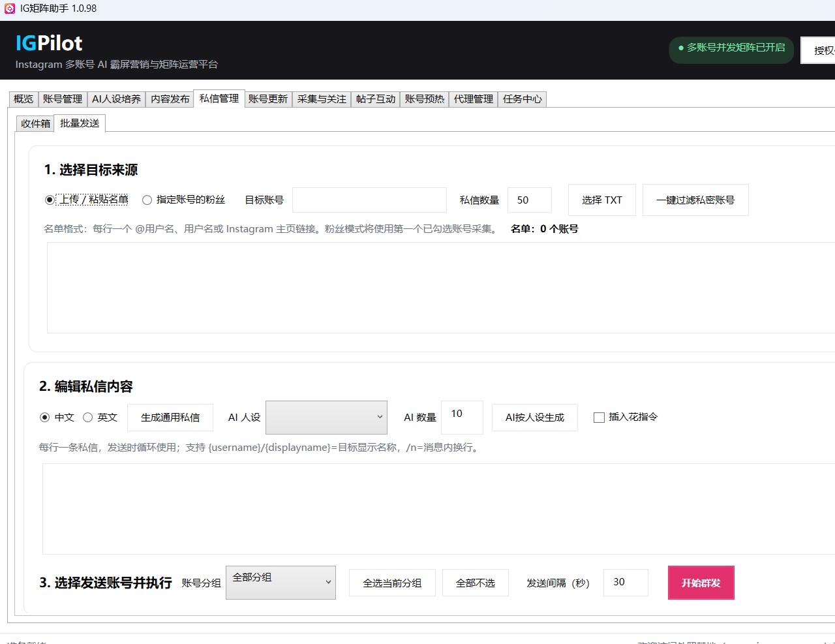Screen dimensions: 835x644
Task: Click the AI 数量 field showing 10
Action: coord(463,418)
